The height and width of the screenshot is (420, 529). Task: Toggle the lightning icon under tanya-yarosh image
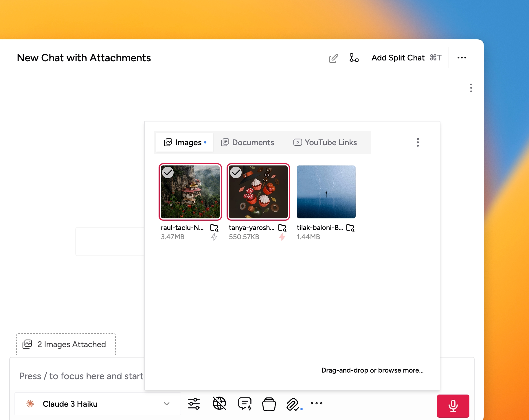pos(282,237)
